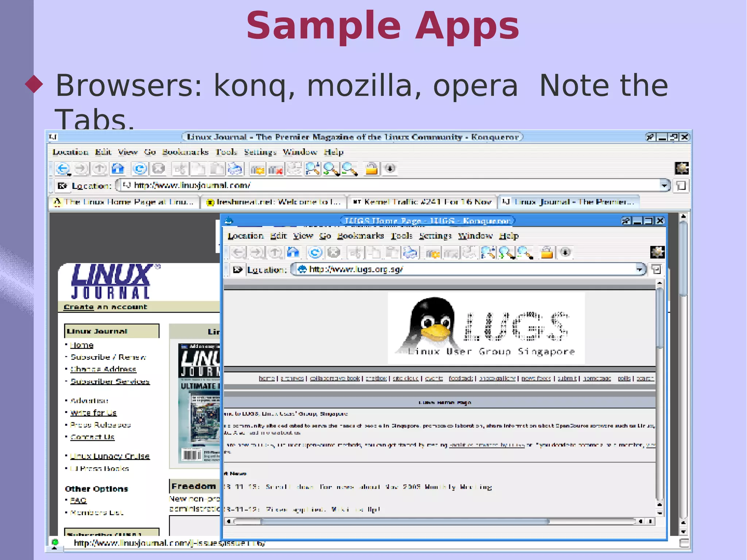The image size is (747, 560).
Task: Clear location bar icon in LUGS window
Action: tap(238, 270)
